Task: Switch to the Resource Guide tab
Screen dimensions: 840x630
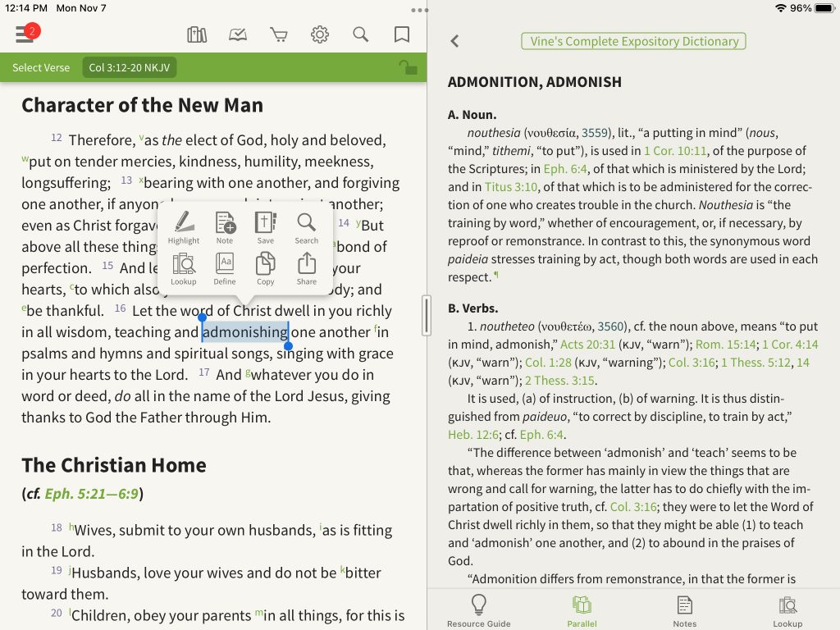Action: (x=479, y=610)
